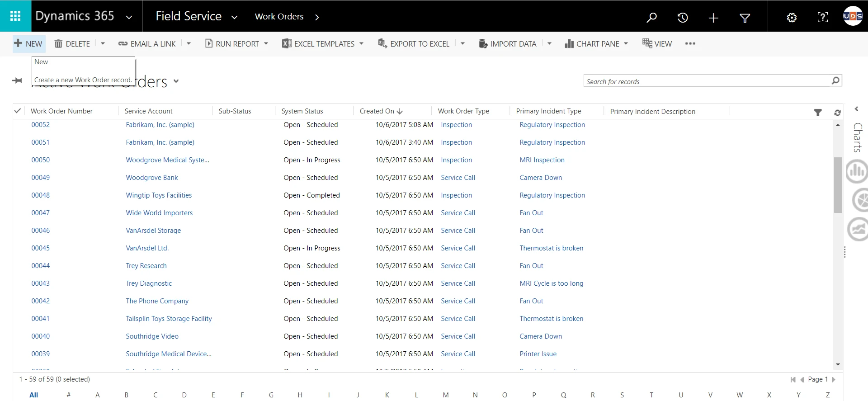This screenshot has height=401, width=868.
Task: Sort by Service Account column
Action: [x=148, y=111]
